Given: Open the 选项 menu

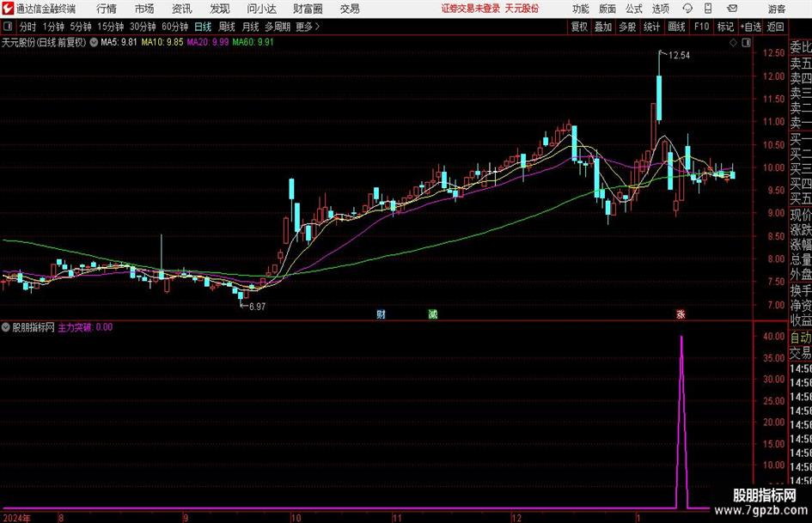Looking at the screenshot, I should (x=660, y=9).
